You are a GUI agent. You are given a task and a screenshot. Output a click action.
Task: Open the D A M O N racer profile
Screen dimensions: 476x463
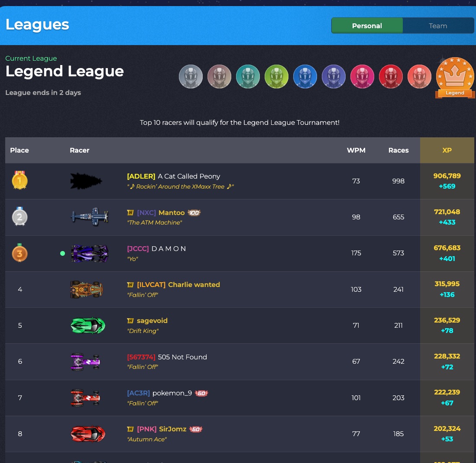(168, 248)
